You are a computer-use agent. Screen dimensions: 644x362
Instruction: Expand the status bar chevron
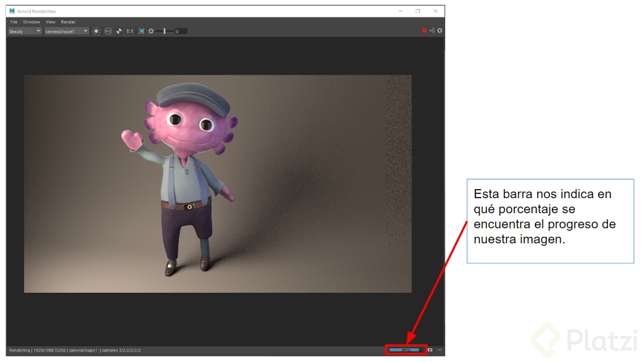(439, 350)
